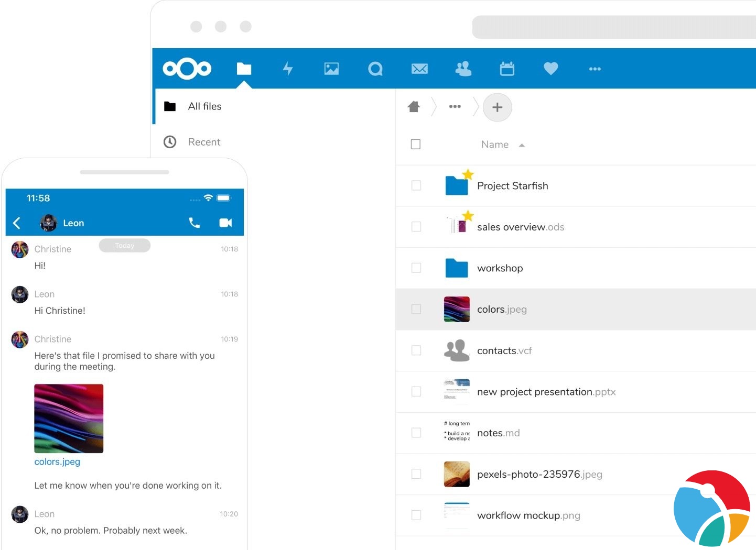The height and width of the screenshot is (550, 756).
Task: Start a video call with Leon
Action: coord(225,223)
